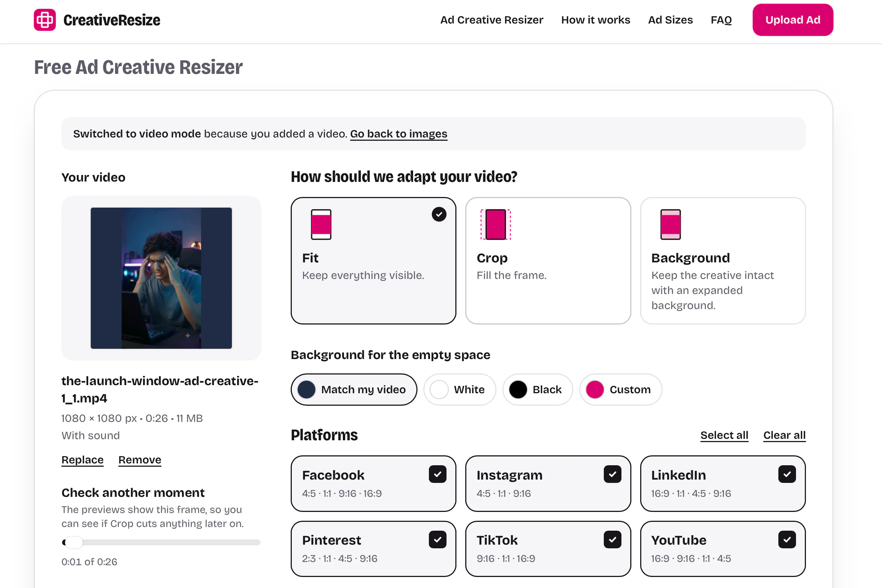This screenshot has width=882, height=588.
Task: Click the Replace video link
Action: 82,460
